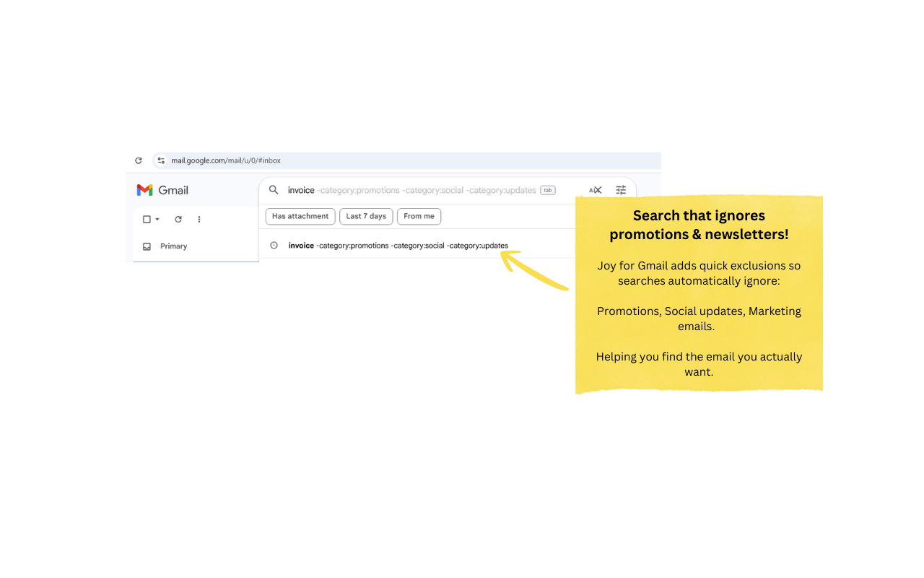Click the search magnifying glass icon
Screen dimensions: 924x578
[x=274, y=190]
